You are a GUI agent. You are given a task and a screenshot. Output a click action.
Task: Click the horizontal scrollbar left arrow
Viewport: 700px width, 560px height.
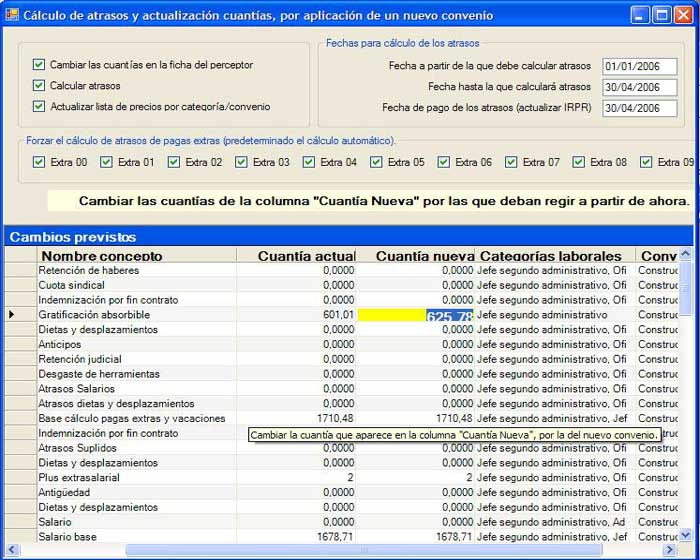pyautogui.click(x=12, y=550)
